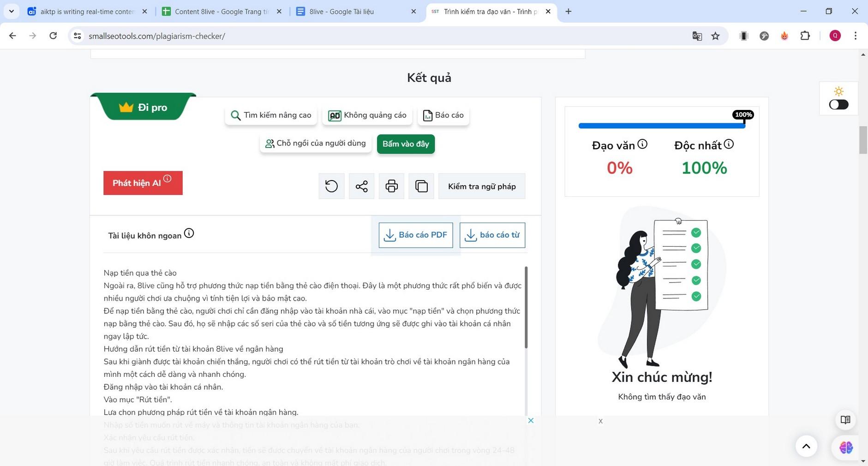Click Không quảng cáo button
The height and width of the screenshot is (466, 868).
[x=367, y=115]
